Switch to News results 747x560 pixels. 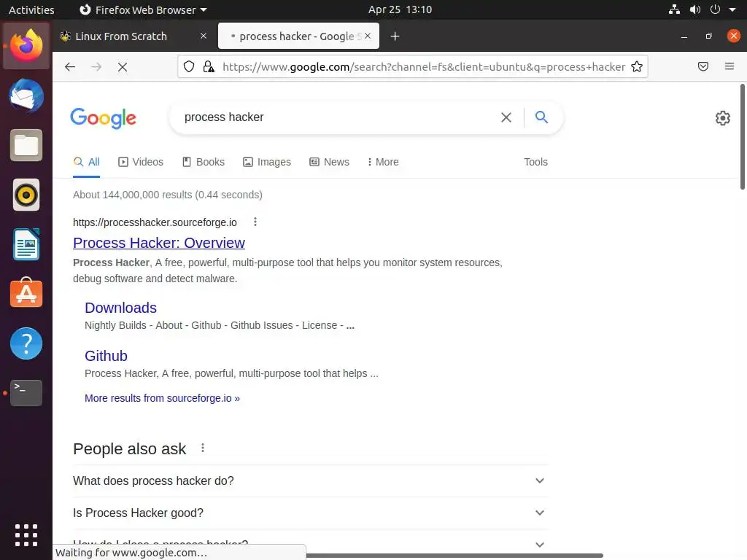pyautogui.click(x=329, y=162)
